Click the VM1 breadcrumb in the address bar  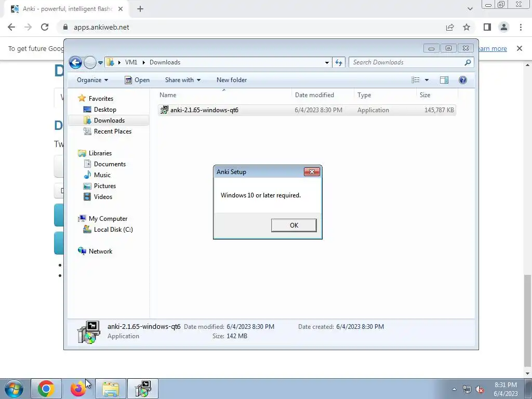(131, 62)
